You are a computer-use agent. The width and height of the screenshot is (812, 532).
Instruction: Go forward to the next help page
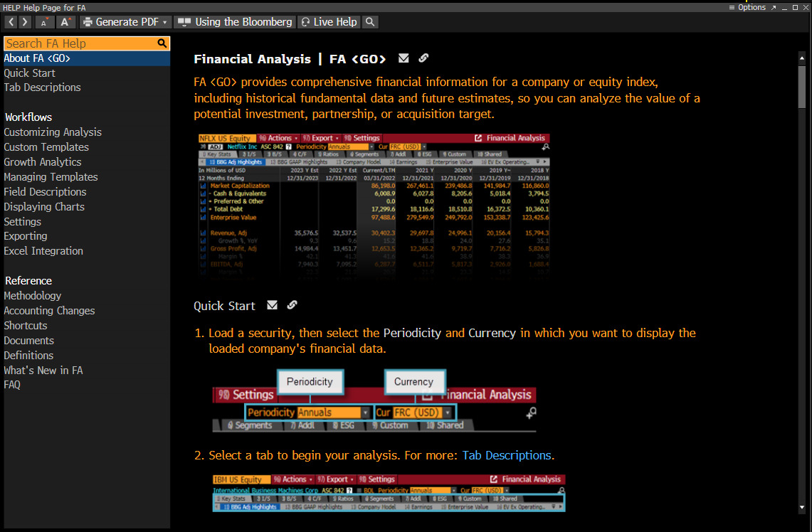25,22
